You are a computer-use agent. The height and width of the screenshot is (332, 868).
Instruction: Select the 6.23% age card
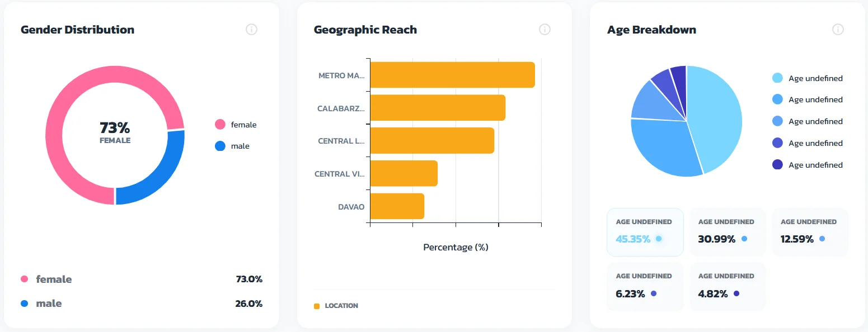645,286
